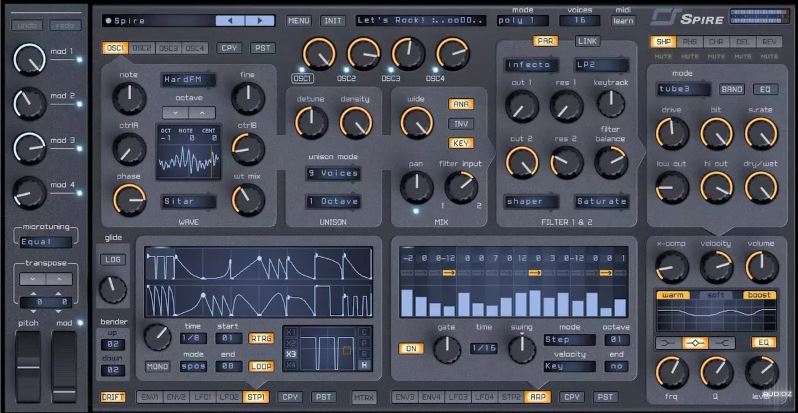Screen dimensions: 798x413
Task: Disable the LOOP stepper button
Action: pos(261,366)
